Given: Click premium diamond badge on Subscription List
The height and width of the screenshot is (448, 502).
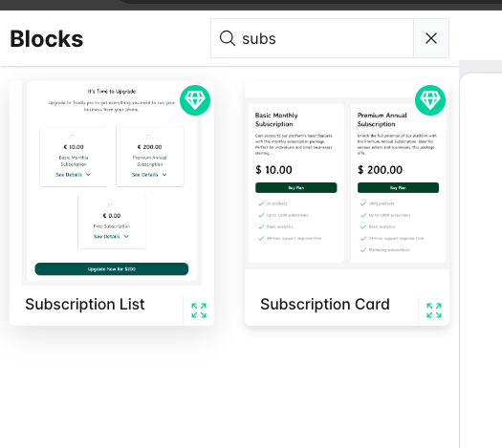Looking at the screenshot, I should [x=195, y=100].
